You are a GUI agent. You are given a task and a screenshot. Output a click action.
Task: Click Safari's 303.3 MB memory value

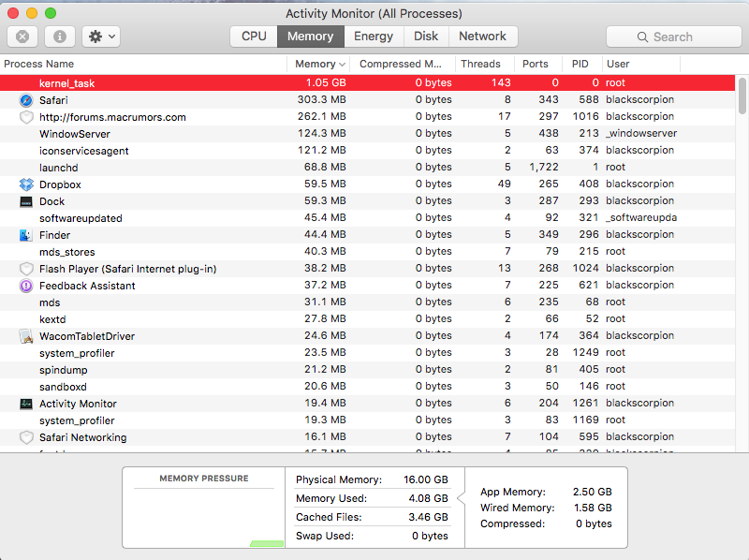[x=321, y=99]
